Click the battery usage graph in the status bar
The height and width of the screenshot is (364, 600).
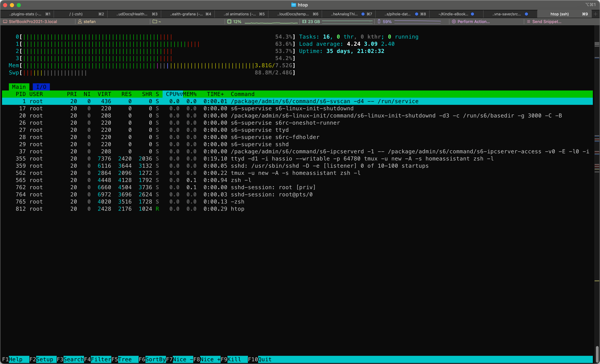(417, 22)
